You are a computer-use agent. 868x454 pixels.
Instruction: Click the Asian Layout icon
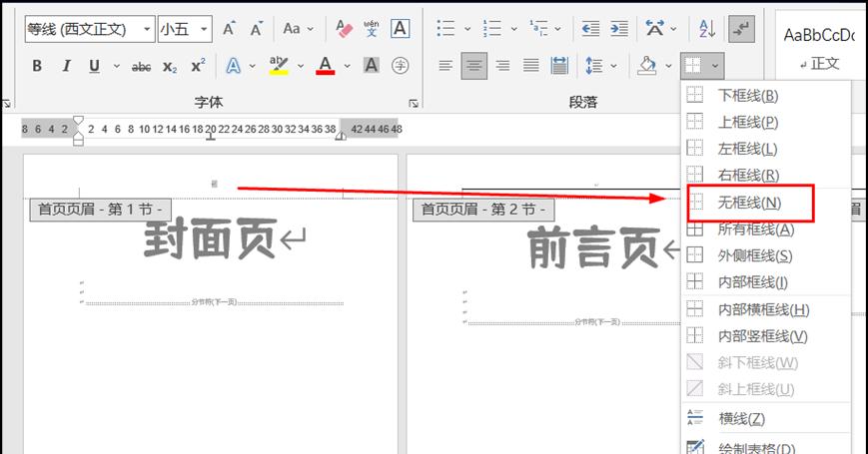click(x=655, y=28)
